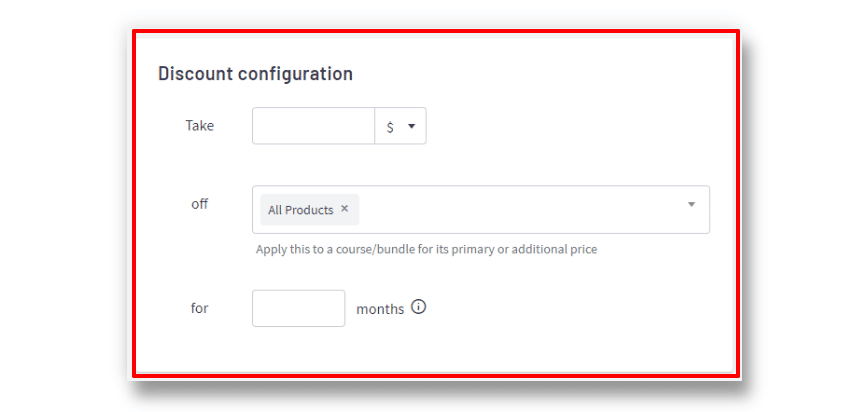Click the Discount configuration heading

pyautogui.click(x=256, y=74)
